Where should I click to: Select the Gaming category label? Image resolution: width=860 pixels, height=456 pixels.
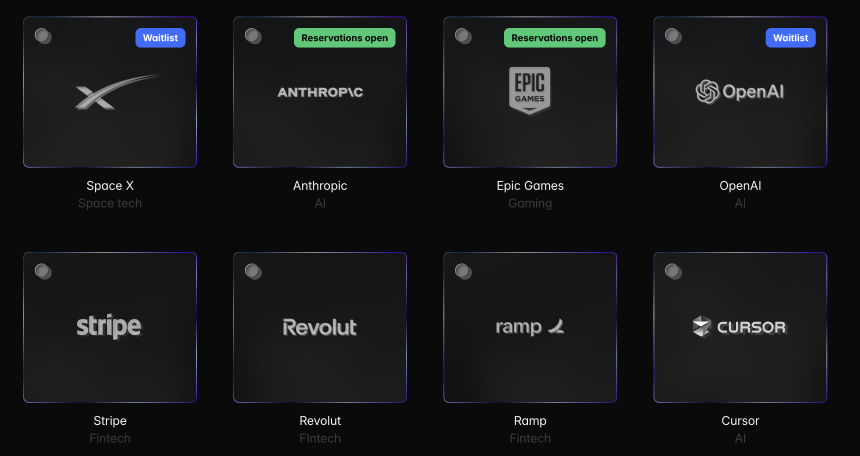[530, 203]
